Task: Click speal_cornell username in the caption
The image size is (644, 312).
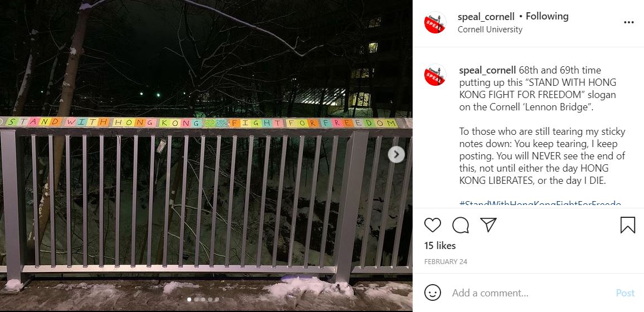Action: coord(487,70)
